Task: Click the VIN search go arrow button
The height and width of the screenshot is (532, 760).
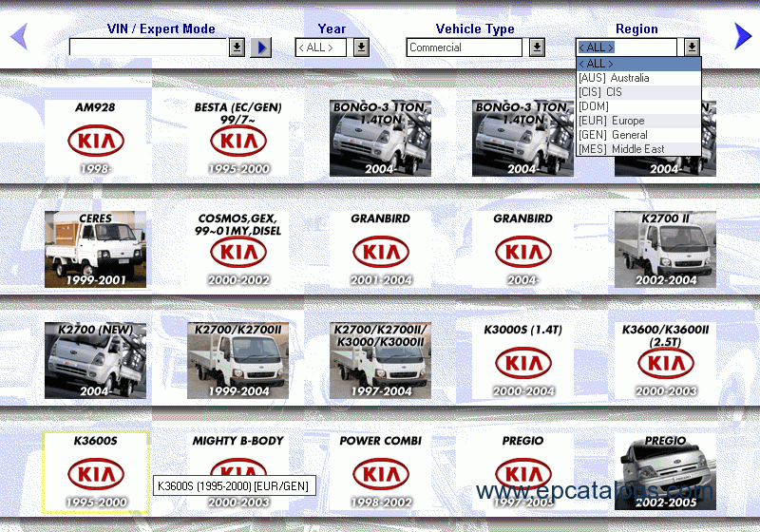Action: coord(260,47)
